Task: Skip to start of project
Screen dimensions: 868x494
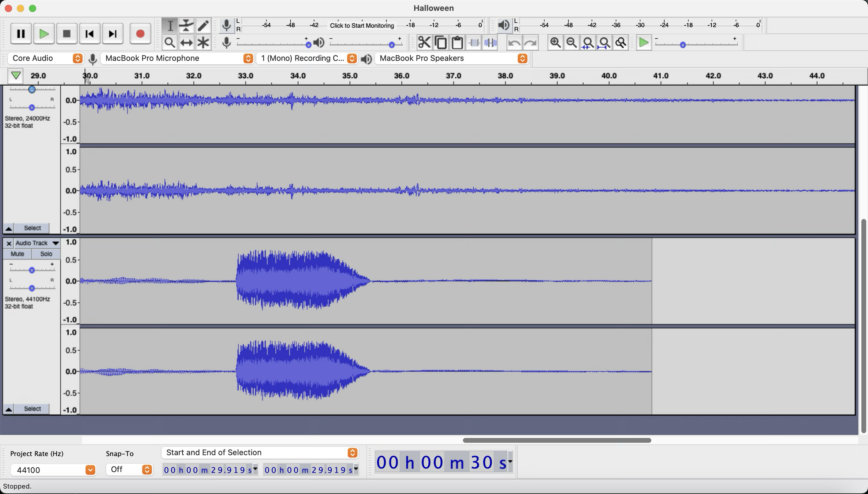Action: (90, 34)
